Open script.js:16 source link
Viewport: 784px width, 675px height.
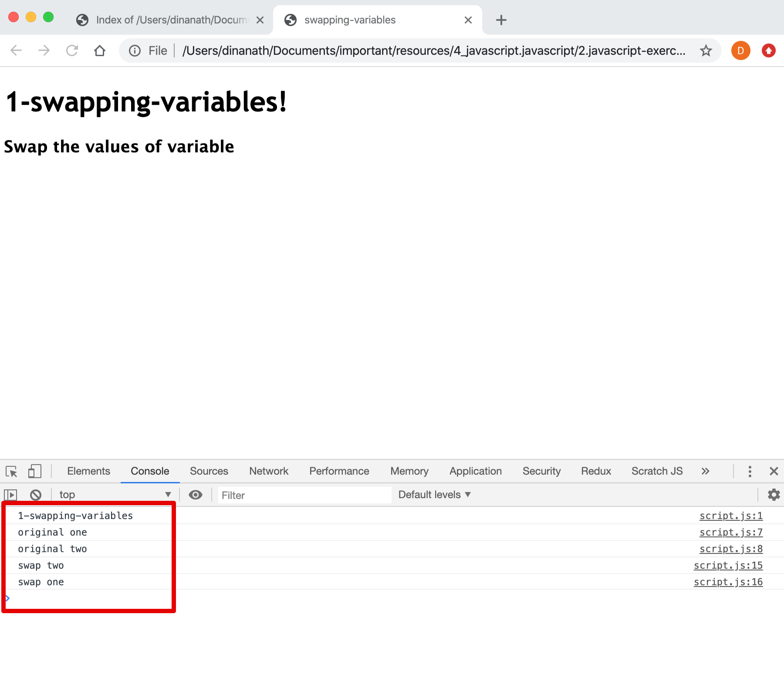pyautogui.click(x=728, y=582)
